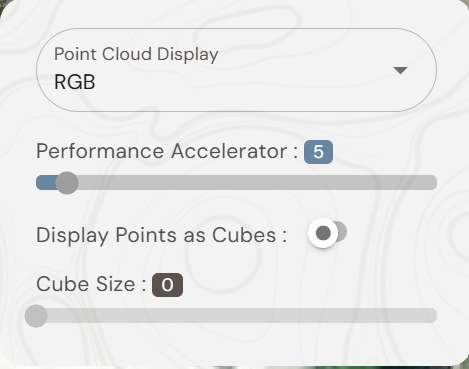Screen dimensions: 469x369
Task: Click the dark Cube Size value badge 0
Action: 167,285
